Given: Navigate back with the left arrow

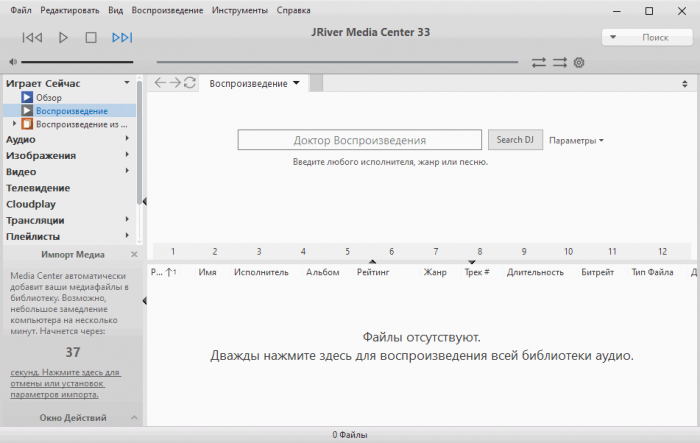Looking at the screenshot, I should 160,83.
